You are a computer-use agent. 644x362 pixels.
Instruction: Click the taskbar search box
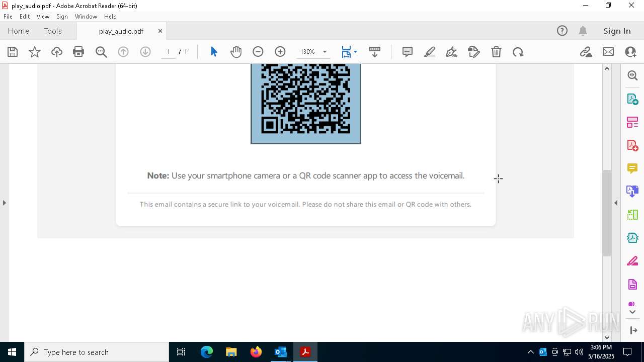point(97,352)
